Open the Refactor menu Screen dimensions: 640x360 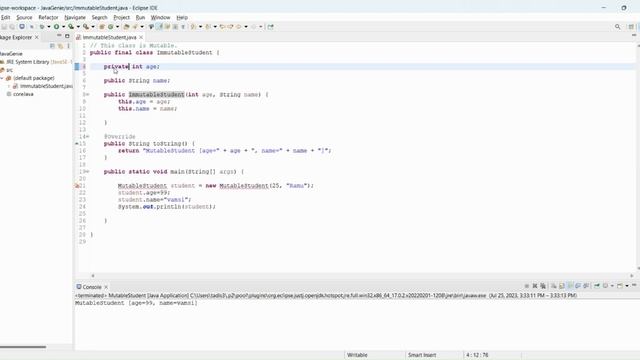pyautogui.click(x=48, y=18)
